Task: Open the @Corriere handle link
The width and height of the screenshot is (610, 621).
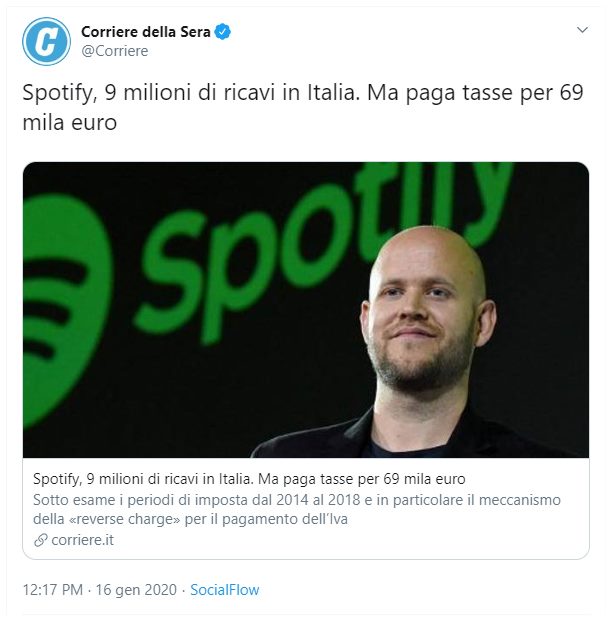Action: (x=115, y=51)
